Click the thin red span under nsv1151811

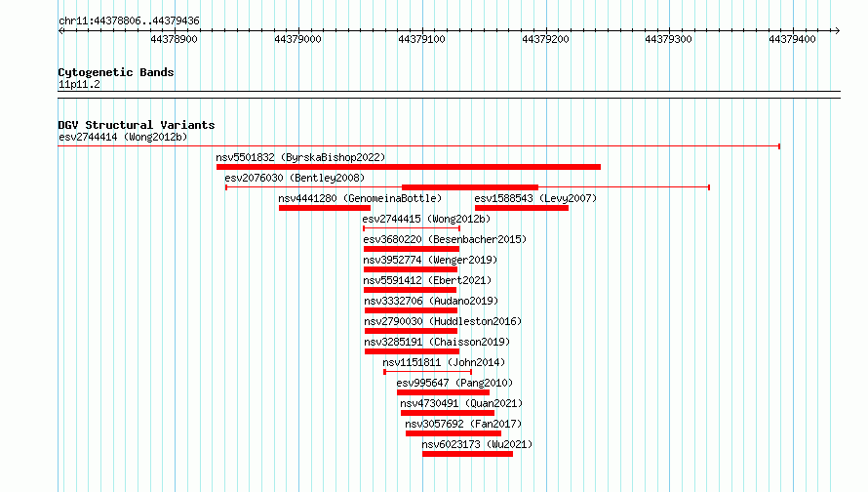coord(427,372)
